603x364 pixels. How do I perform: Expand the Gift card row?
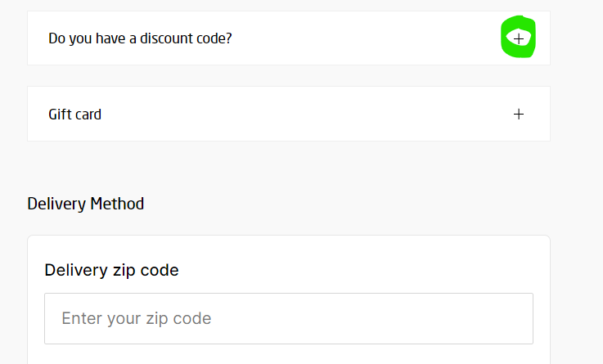[x=288, y=115]
